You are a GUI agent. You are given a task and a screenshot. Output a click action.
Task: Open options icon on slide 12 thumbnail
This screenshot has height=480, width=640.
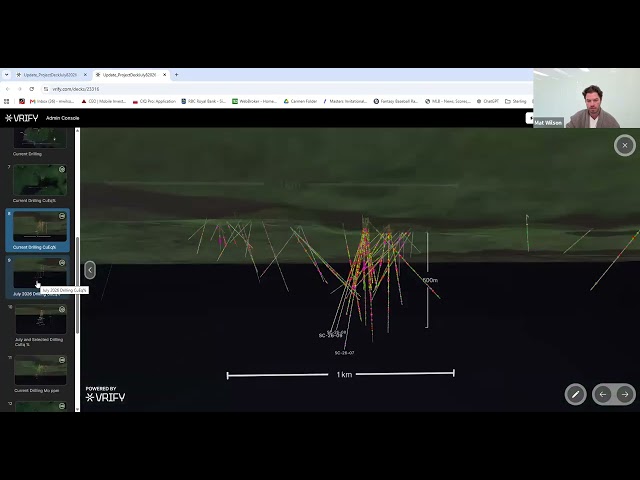coord(62,406)
